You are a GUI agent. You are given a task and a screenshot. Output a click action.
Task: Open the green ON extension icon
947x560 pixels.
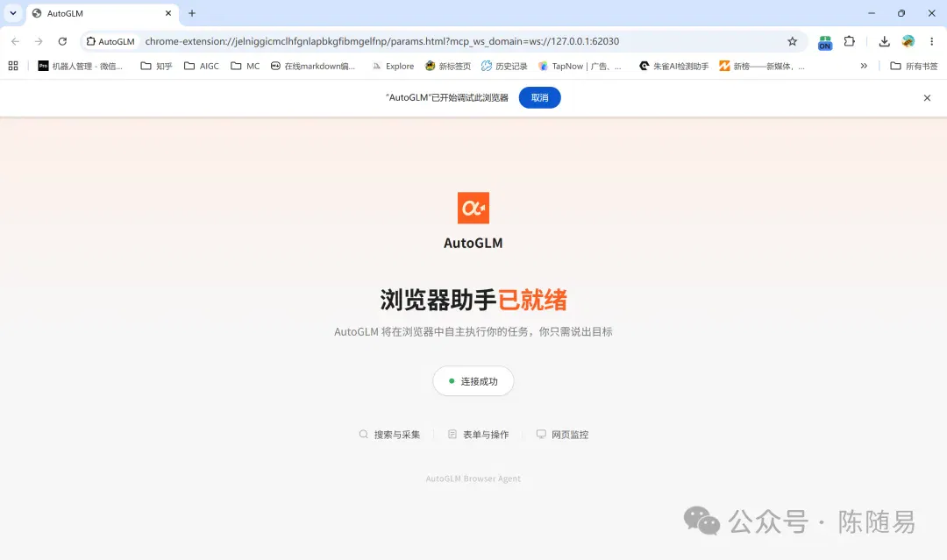pyautogui.click(x=825, y=42)
